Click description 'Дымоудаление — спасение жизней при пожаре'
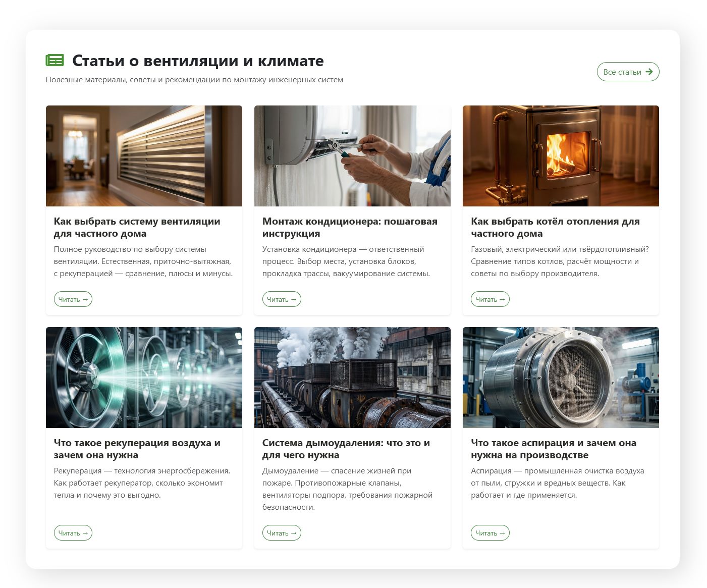The height and width of the screenshot is (588, 707). click(347, 489)
